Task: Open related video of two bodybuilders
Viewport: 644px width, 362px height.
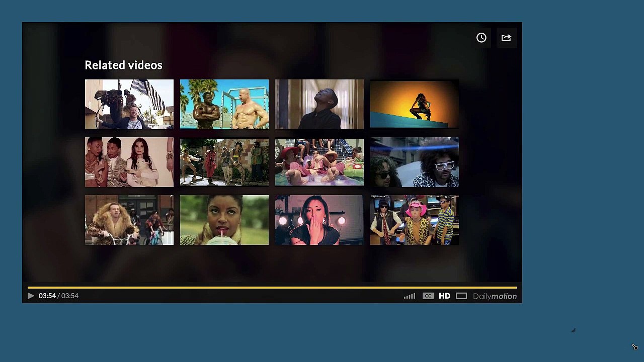Action: point(224,104)
